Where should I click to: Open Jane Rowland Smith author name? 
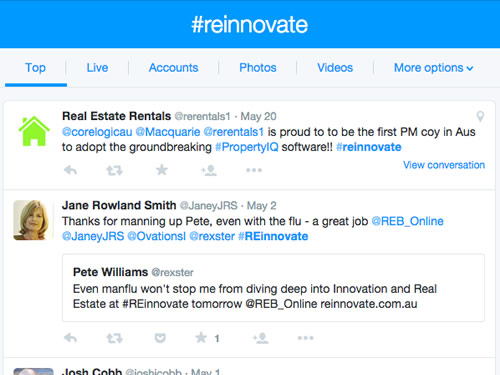point(119,205)
